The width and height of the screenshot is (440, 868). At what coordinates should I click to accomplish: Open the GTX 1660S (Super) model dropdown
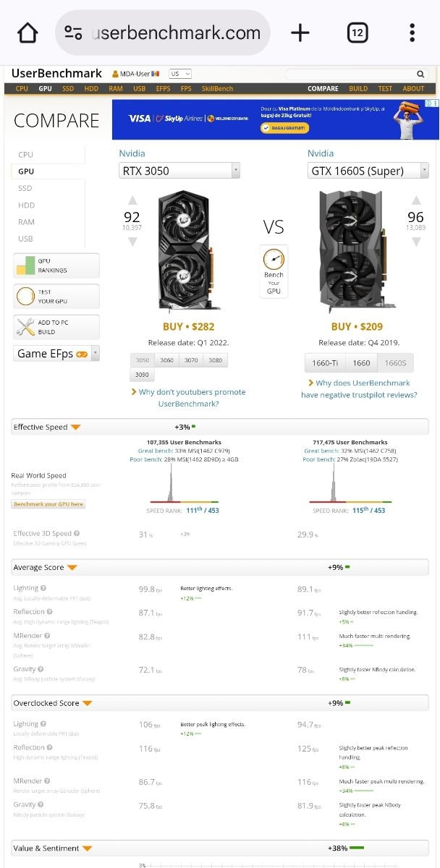(424, 171)
